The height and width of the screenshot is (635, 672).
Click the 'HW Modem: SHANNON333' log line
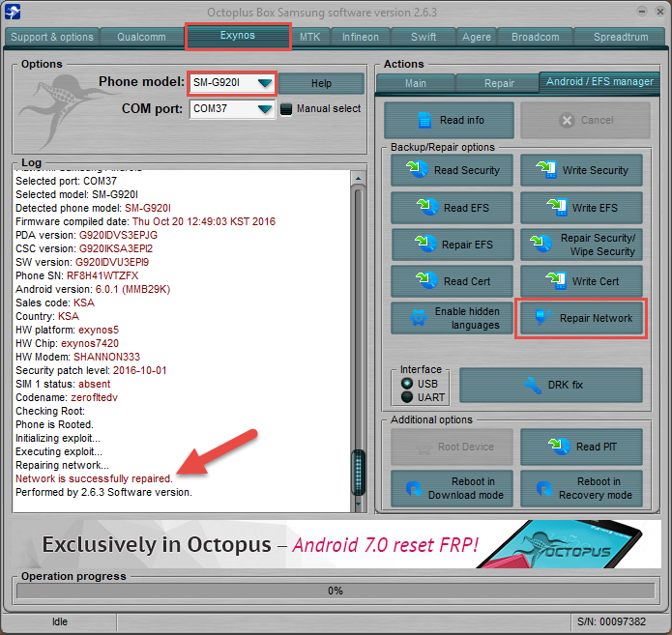pos(78,357)
